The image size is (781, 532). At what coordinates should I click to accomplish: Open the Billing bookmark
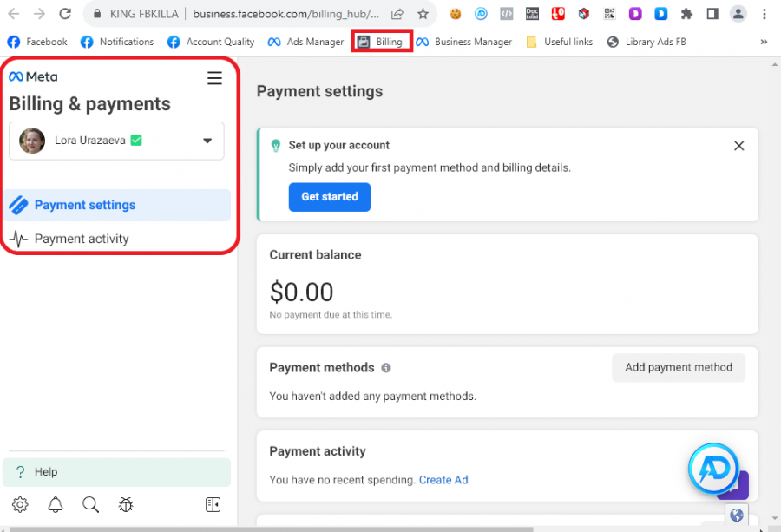[382, 42]
